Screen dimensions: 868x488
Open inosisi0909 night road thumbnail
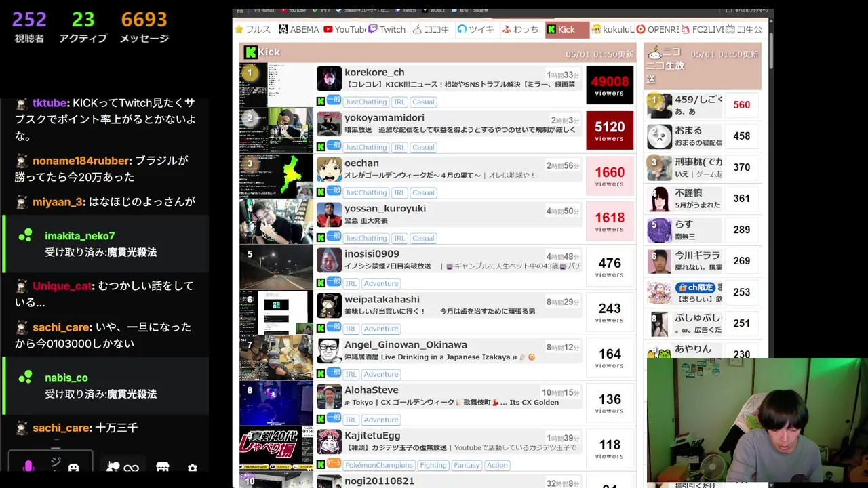tap(276, 267)
